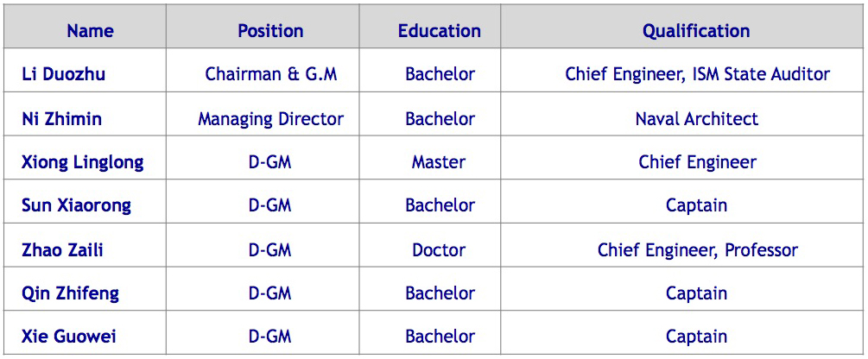Click the Xiong Linglong name cell
This screenshot has width=868, height=359.
82,162
